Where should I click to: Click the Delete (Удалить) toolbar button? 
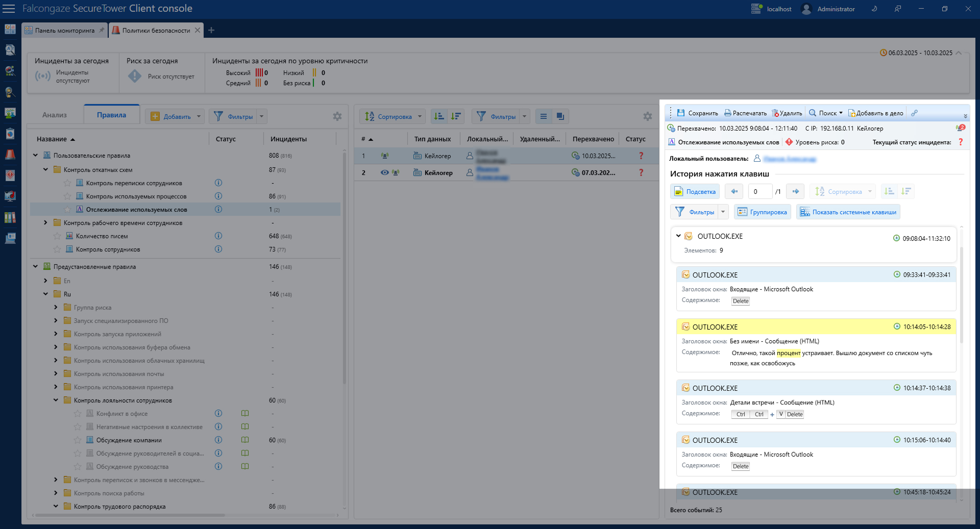click(787, 113)
